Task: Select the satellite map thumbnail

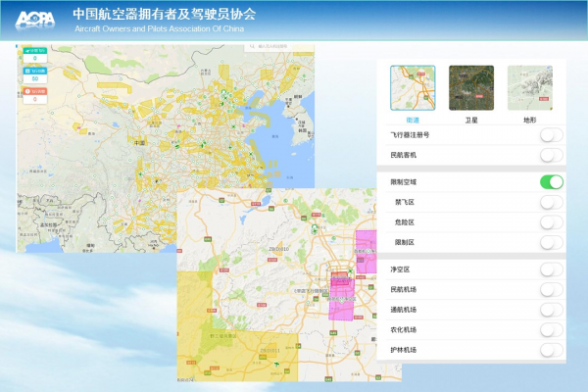Action: click(x=471, y=88)
